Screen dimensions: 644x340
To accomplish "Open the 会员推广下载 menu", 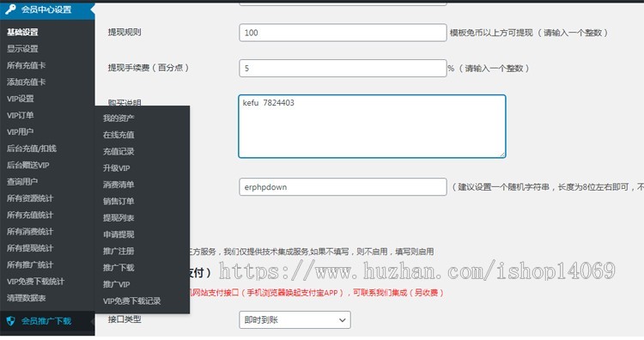I will coord(47,321).
